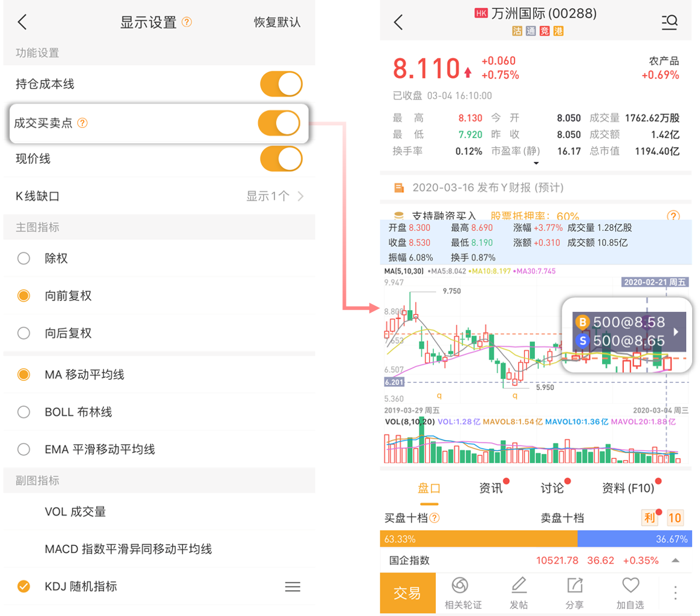Open 相关轮证 related warrants
Viewport: 700px width, 616px height.
tap(463, 593)
